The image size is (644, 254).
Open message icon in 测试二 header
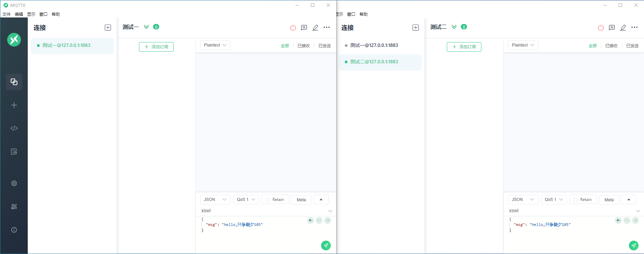(612, 28)
